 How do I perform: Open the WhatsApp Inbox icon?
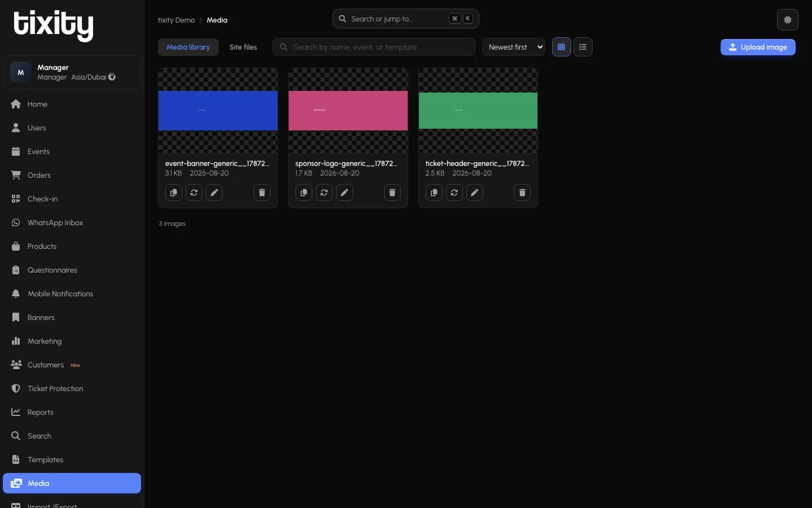tap(16, 222)
